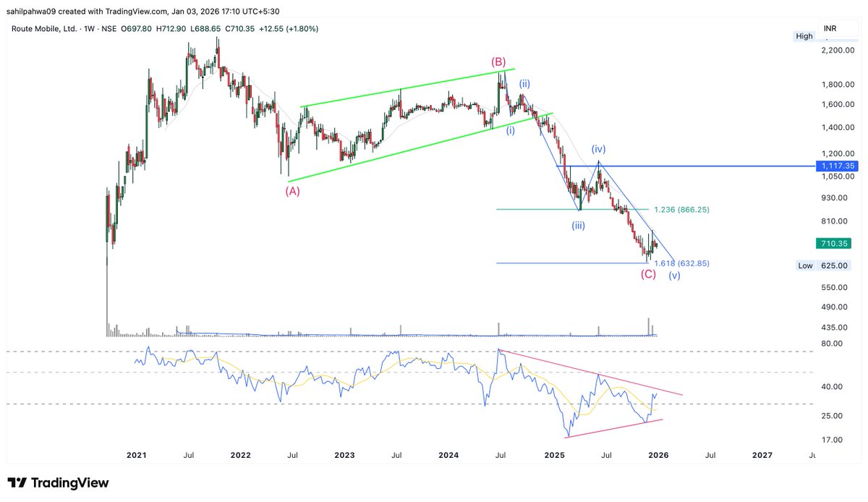Select the (B) wave label

(498, 62)
